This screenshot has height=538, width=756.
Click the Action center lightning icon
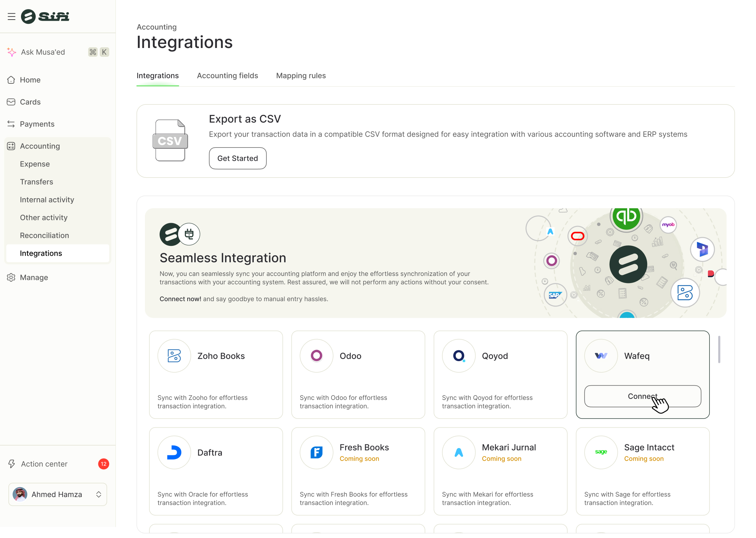[12, 464]
